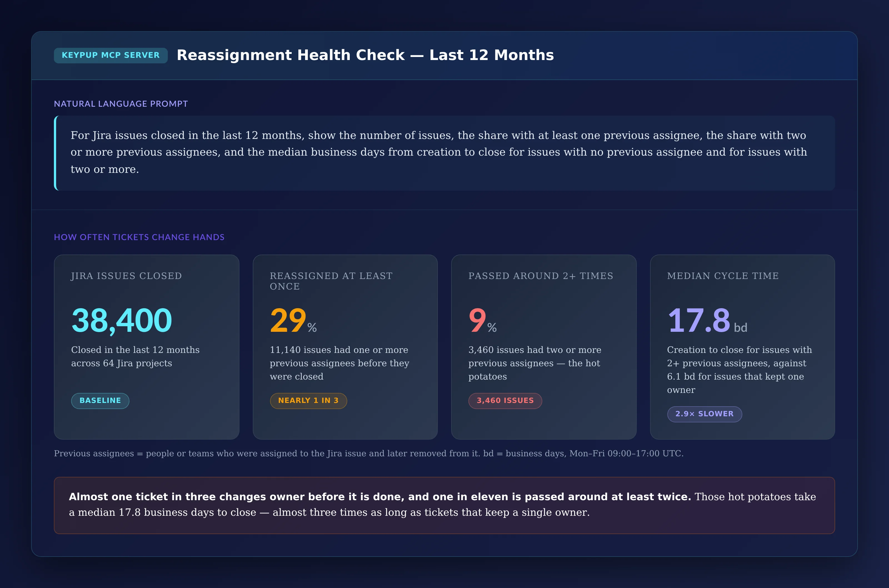889x588 pixels.
Task: Click the '11,140 issues had one or more' description
Action: (339, 363)
